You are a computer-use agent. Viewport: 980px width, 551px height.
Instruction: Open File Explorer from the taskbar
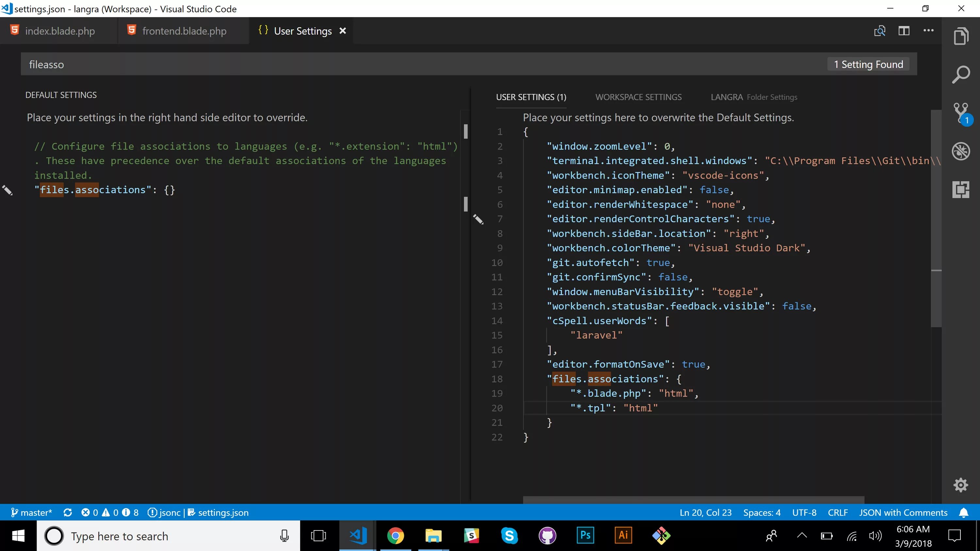[x=433, y=536]
